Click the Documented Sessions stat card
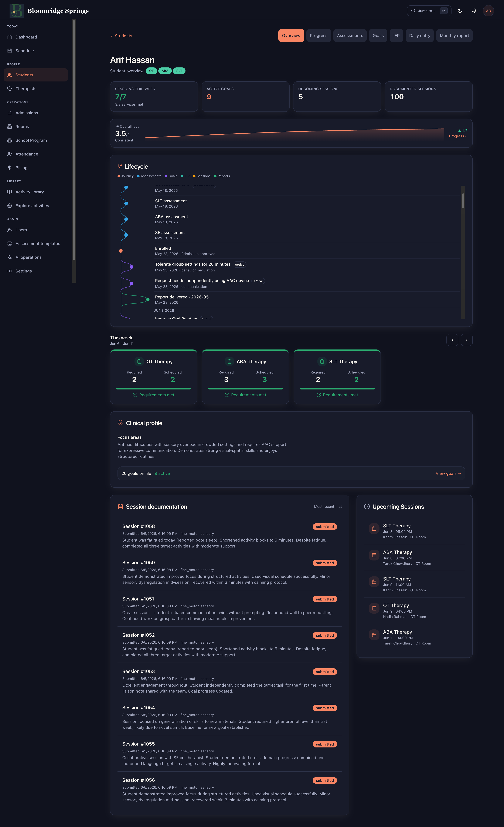Viewport: 504px width, 827px height. click(429, 97)
